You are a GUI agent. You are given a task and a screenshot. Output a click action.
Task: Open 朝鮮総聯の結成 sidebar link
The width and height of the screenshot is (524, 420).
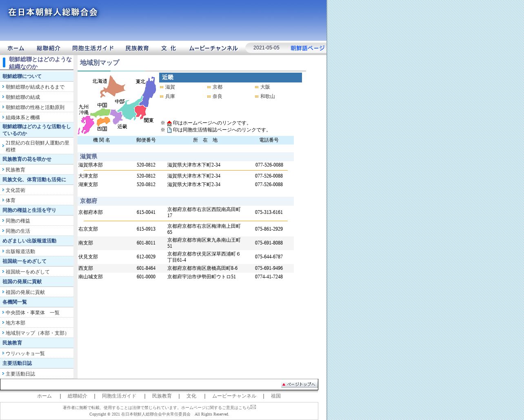(x=23, y=97)
